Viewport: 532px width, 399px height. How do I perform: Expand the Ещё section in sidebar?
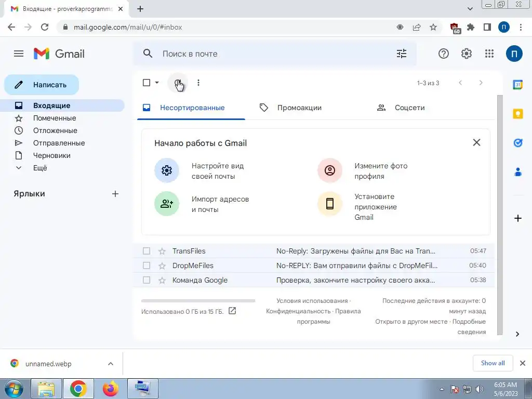click(x=40, y=168)
